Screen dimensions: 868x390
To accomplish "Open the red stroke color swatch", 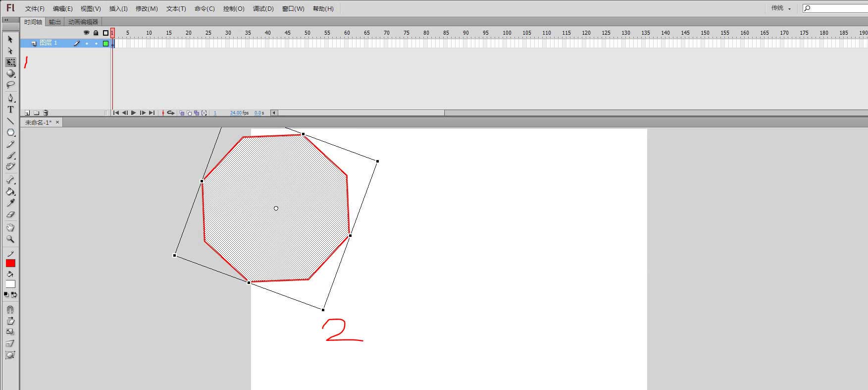I will point(10,263).
